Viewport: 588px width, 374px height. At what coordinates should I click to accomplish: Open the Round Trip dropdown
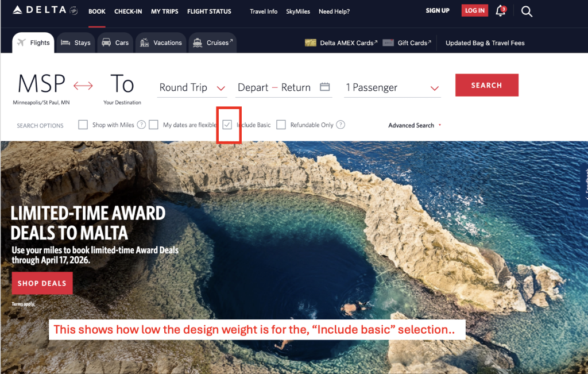pyautogui.click(x=192, y=88)
